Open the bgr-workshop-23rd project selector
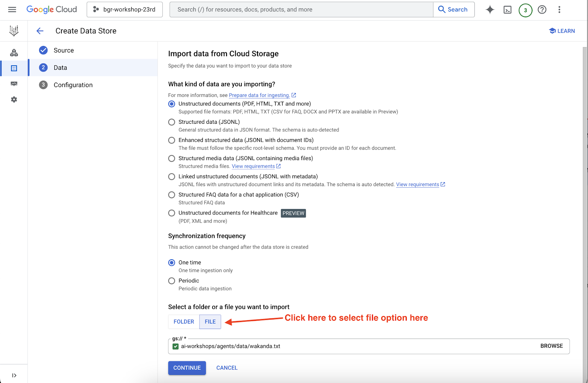This screenshot has width=588, height=383. coord(125,10)
